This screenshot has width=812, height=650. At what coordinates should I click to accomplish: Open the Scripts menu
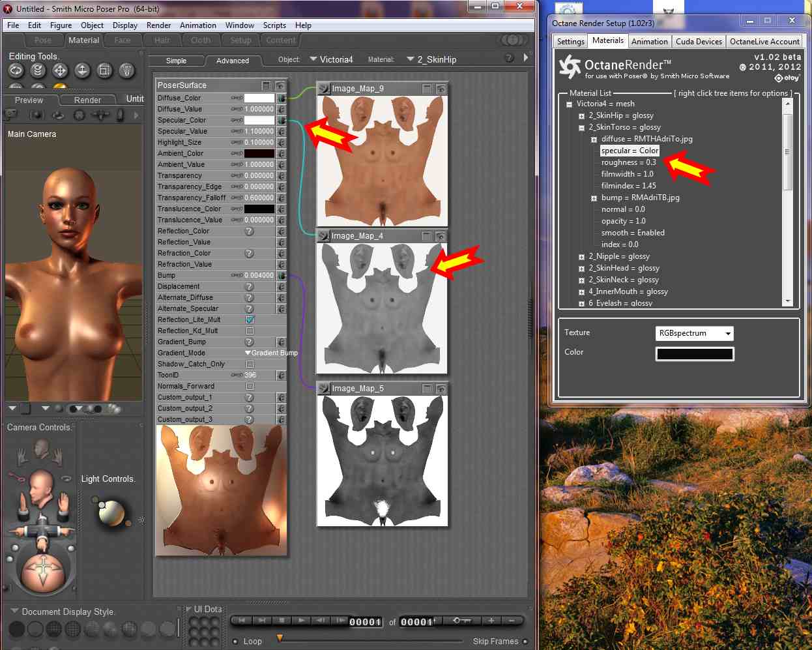click(x=274, y=25)
